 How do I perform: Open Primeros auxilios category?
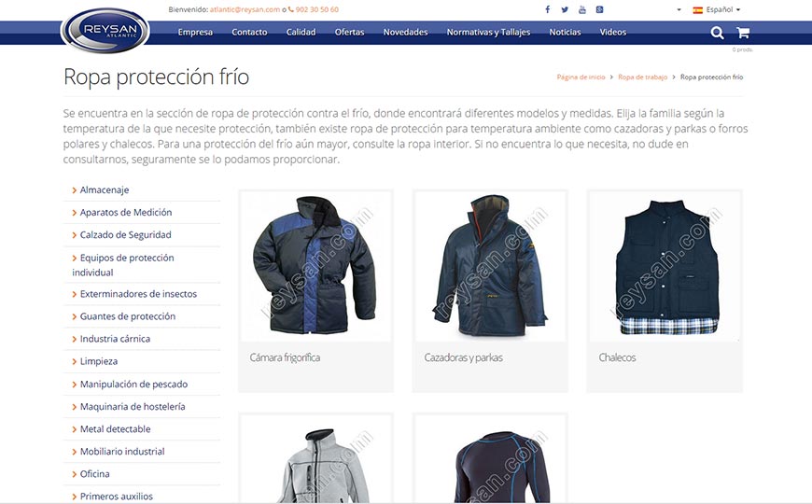coord(117,497)
